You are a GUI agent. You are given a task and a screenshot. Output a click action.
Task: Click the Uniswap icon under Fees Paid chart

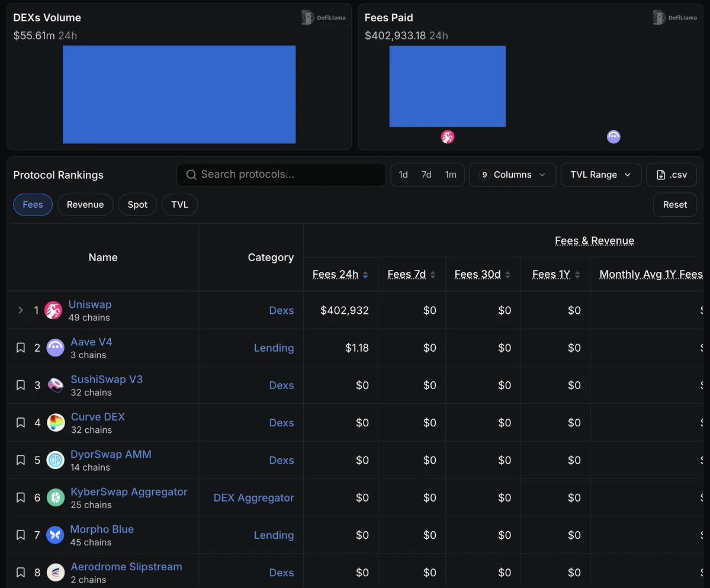[447, 137]
